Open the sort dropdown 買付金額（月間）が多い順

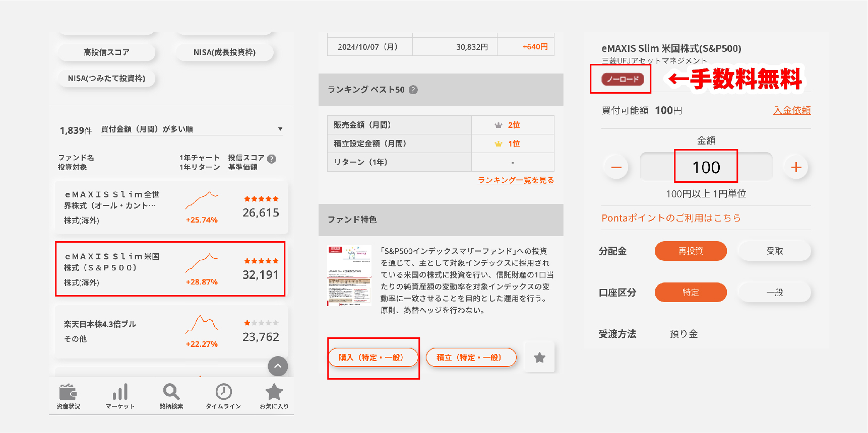pyautogui.click(x=192, y=129)
